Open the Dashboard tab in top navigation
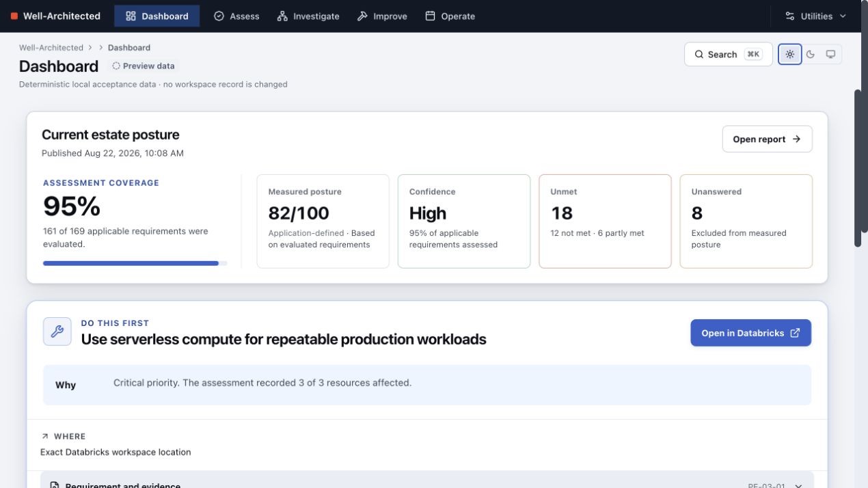This screenshot has height=488, width=868. (x=157, y=16)
